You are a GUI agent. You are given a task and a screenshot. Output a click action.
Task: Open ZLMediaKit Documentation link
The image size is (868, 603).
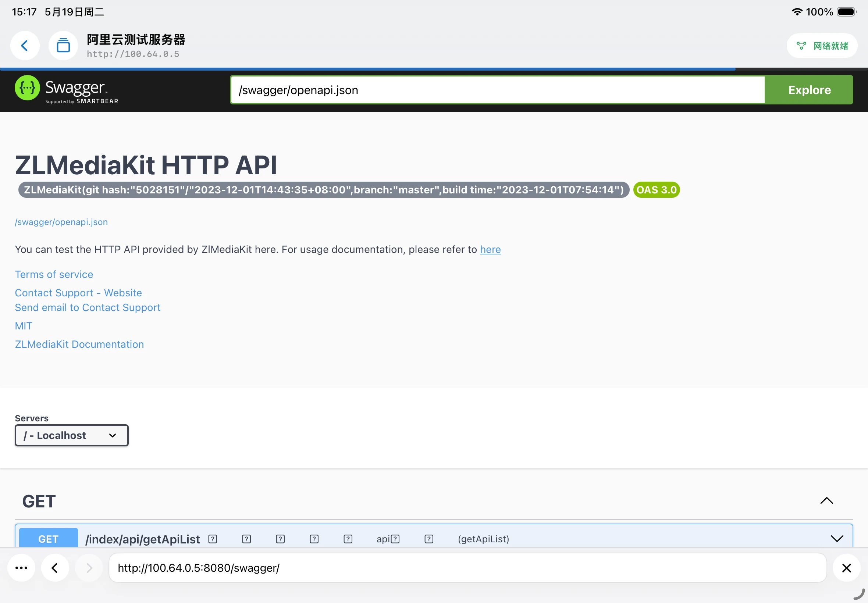(79, 344)
